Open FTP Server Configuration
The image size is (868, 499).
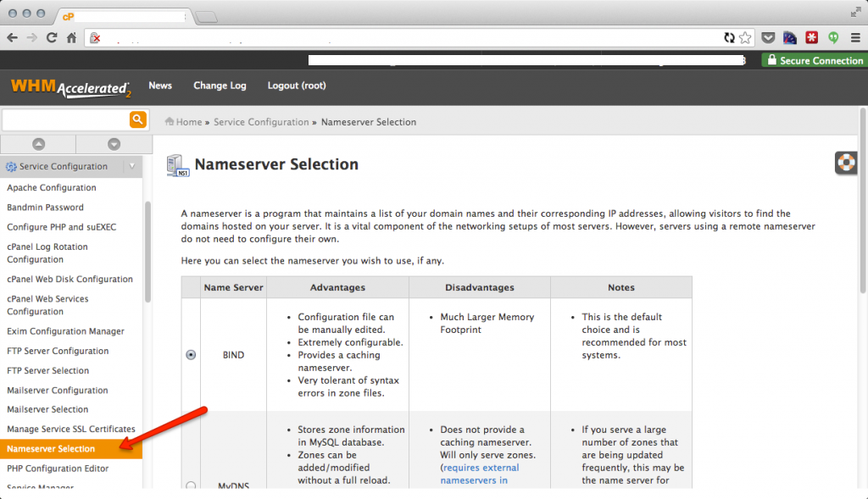58,351
